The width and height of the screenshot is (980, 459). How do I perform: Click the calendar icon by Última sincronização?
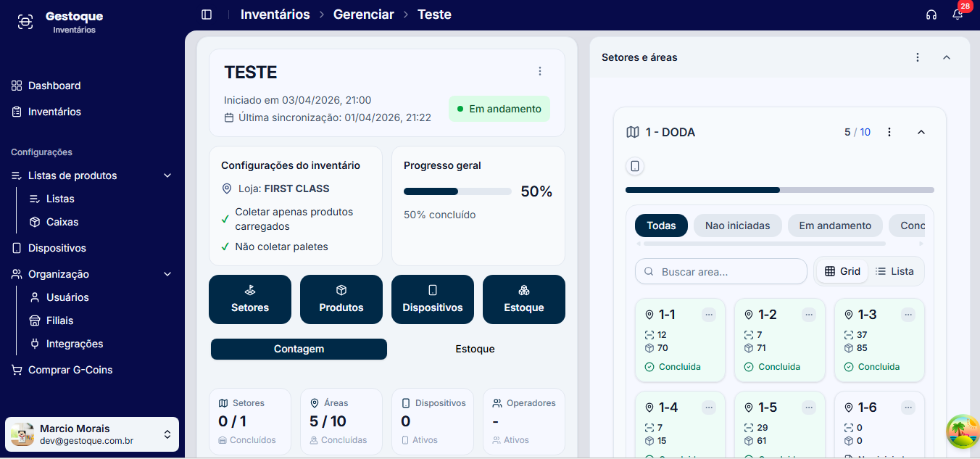click(229, 117)
